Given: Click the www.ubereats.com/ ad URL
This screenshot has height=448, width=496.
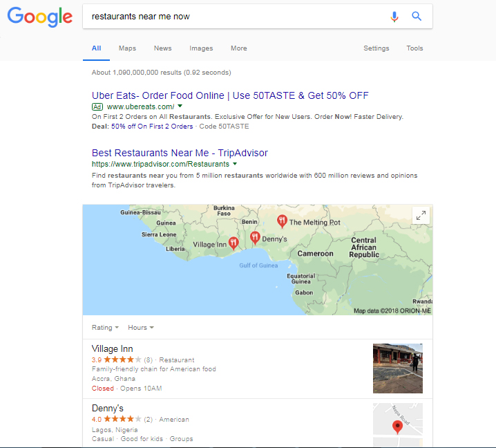Looking at the screenshot, I should tap(140, 106).
